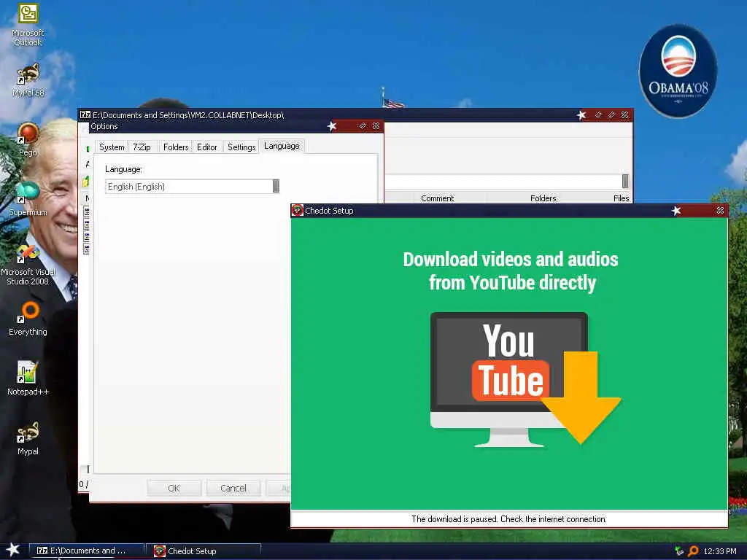Click the star icon in 7-Zip titlebar
The width and height of the screenshot is (747, 560).
pos(581,114)
